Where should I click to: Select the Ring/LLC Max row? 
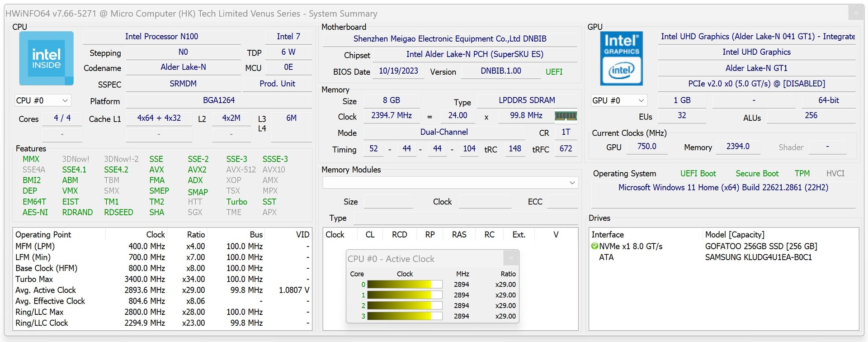click(162, 312)
